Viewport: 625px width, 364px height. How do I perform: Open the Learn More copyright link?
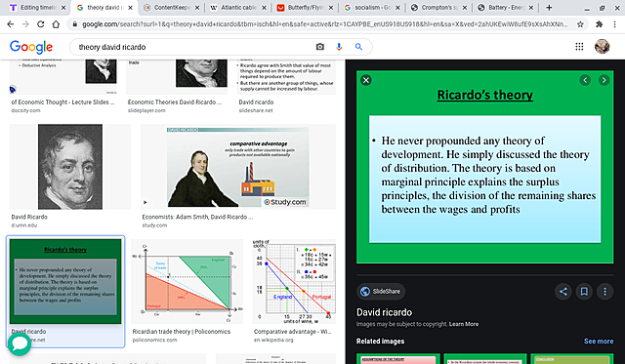tap(464, 324)
